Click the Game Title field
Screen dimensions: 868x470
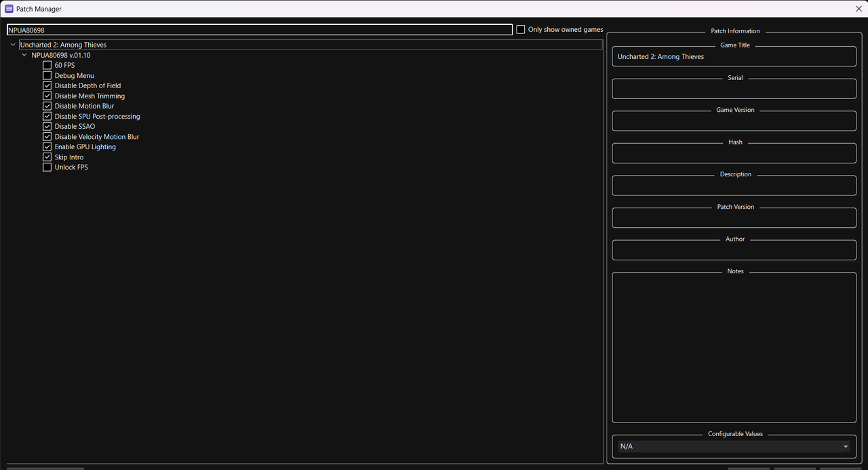click(x=734, y=56)
